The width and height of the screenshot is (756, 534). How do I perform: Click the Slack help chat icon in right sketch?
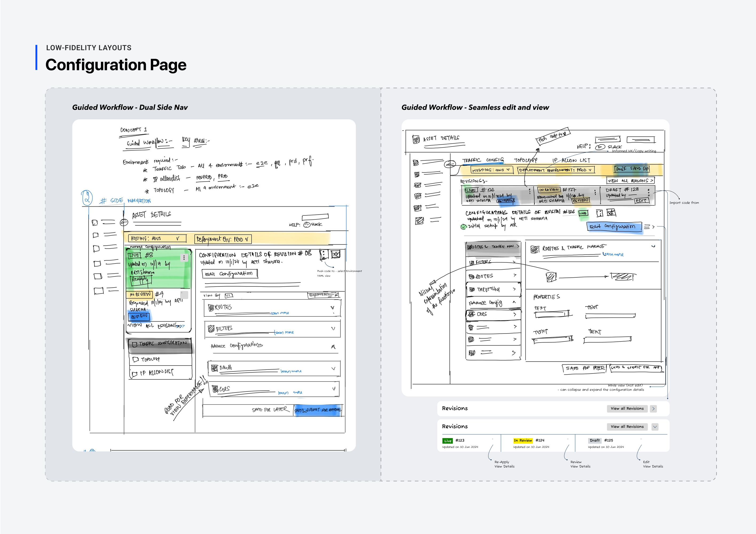(600, 147)
